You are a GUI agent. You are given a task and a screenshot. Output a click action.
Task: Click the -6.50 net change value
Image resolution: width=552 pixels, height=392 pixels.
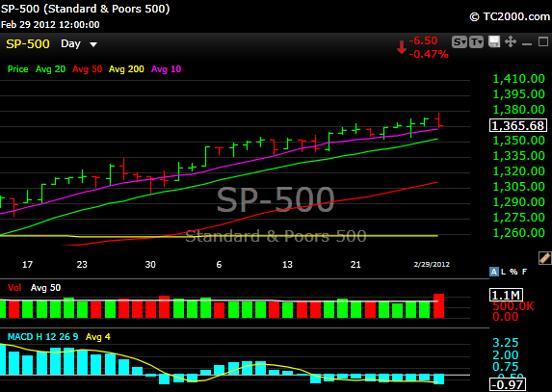[423, 40]
